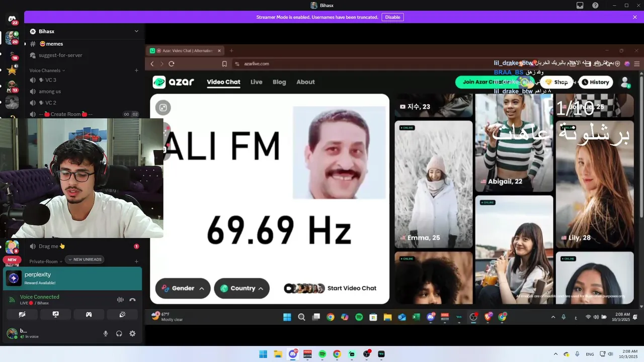Open the Azar Shop button

(556, 82)
